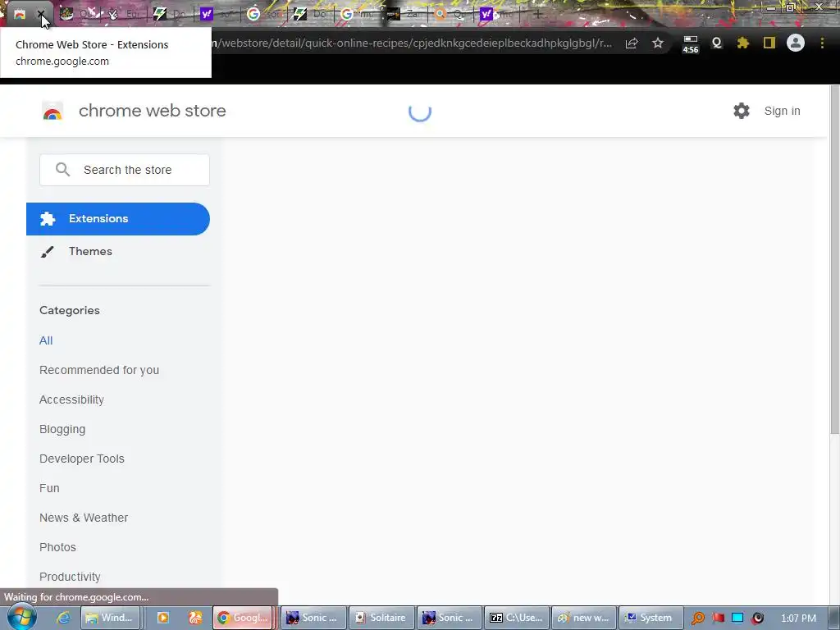Switch to the Themes section

coord(90,251)
